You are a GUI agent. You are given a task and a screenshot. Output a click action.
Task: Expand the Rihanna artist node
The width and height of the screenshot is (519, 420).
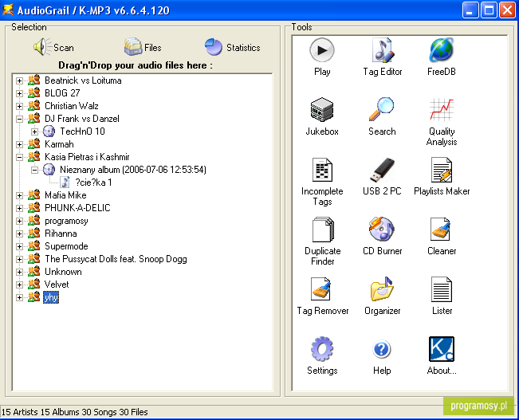[19, 234]
